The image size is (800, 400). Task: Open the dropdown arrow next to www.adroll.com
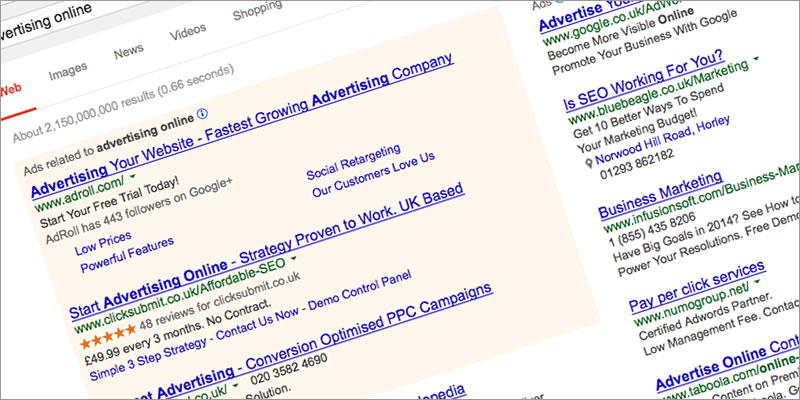133,175
